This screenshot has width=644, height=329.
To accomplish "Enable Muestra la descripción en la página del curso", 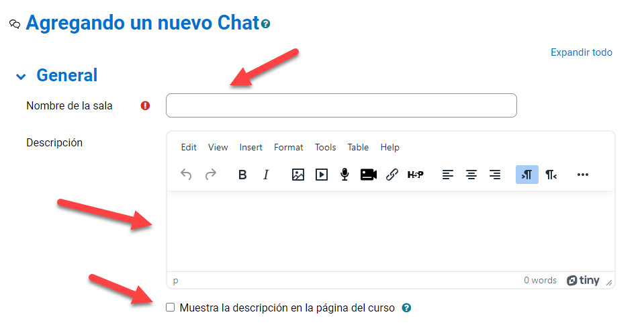I will 170,308.
